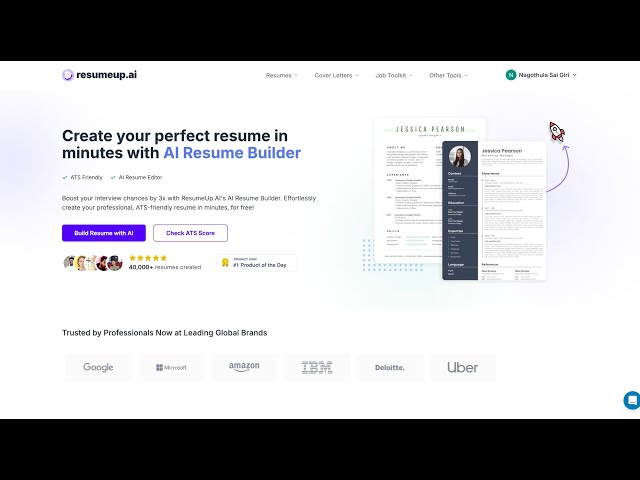Click the green N user avatar

pyautogui.click(x=511, y=75)
